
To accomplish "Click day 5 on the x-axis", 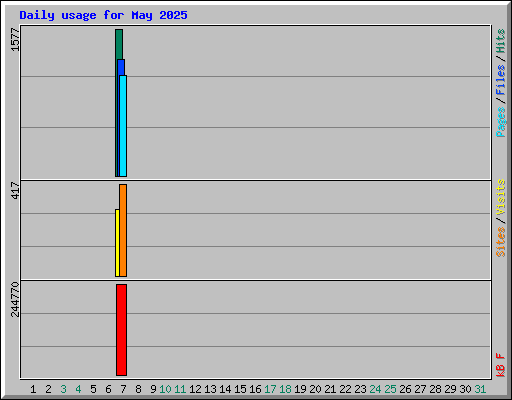I will (x=93, y=389).
